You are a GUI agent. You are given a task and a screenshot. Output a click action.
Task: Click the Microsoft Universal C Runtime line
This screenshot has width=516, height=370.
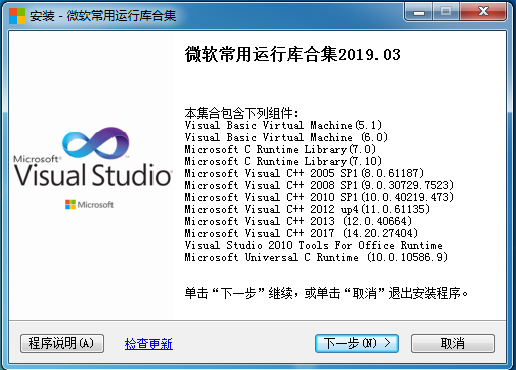316,257
